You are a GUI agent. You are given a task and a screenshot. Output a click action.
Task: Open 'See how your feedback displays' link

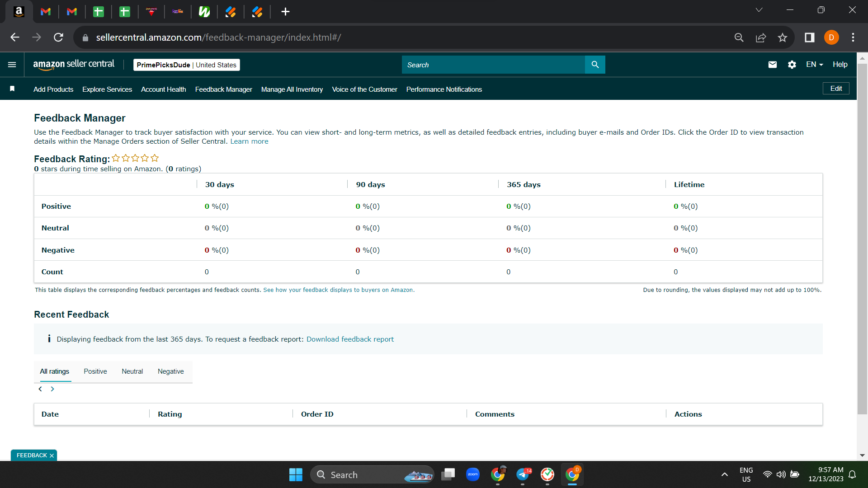[x=339, y=290]
